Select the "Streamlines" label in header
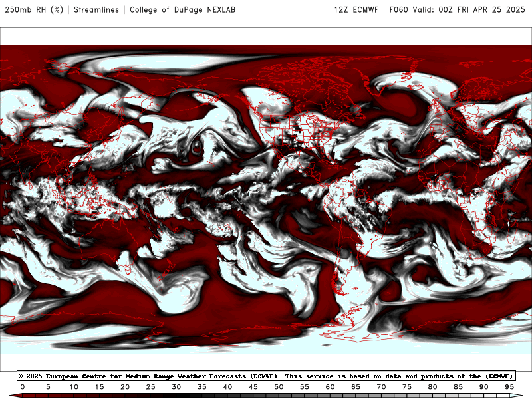The width and height of the screenshot is (532, 399). (96, 9)
